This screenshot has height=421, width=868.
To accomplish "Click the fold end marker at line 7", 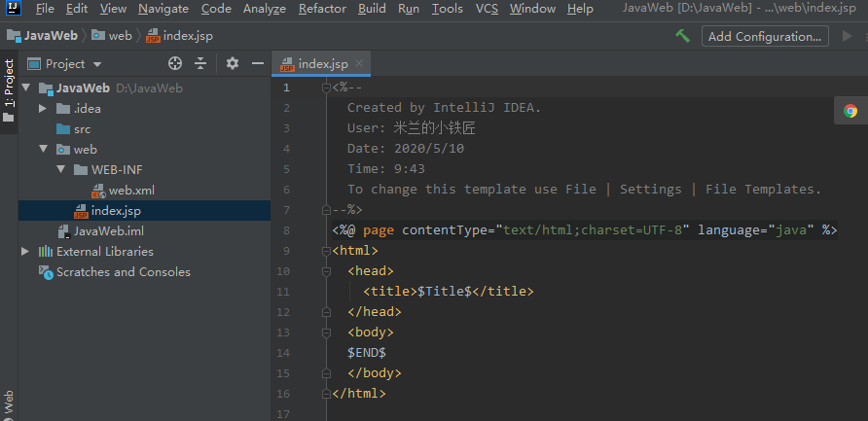I will pyautogui.click(x=327, y=210).
